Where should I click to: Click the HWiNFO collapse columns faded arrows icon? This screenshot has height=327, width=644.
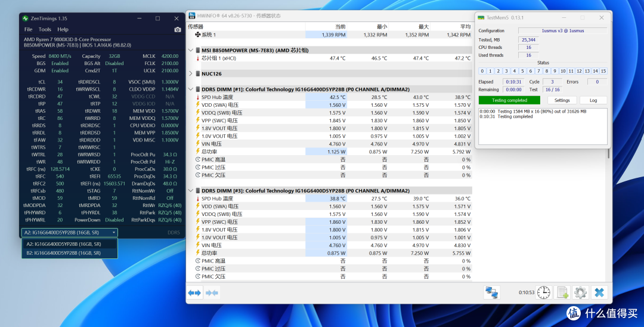pos(212,293)
